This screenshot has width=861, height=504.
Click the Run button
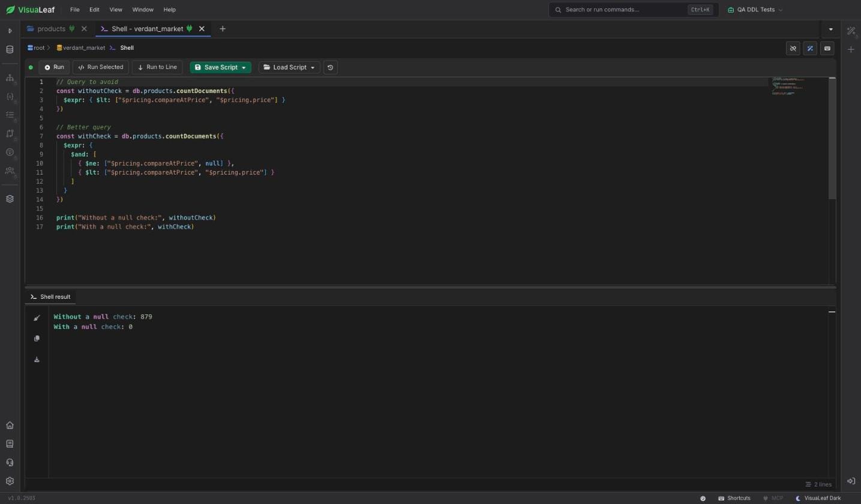(x=54, y=67)
